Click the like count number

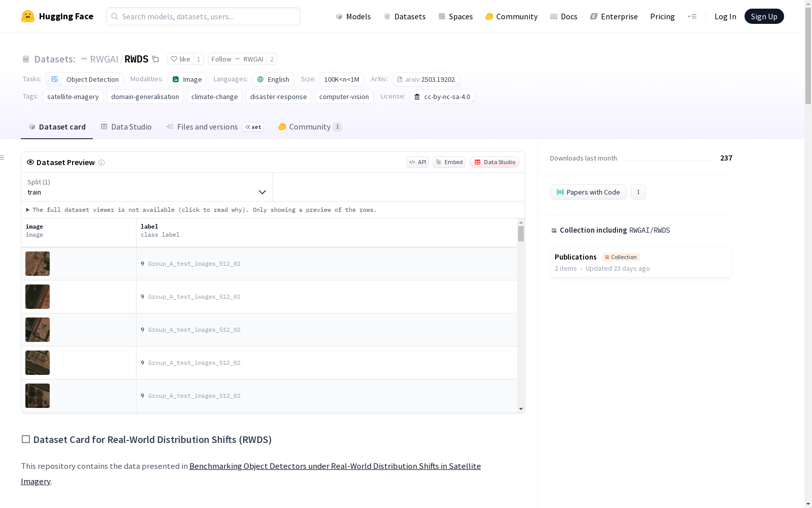pos(198,59)
